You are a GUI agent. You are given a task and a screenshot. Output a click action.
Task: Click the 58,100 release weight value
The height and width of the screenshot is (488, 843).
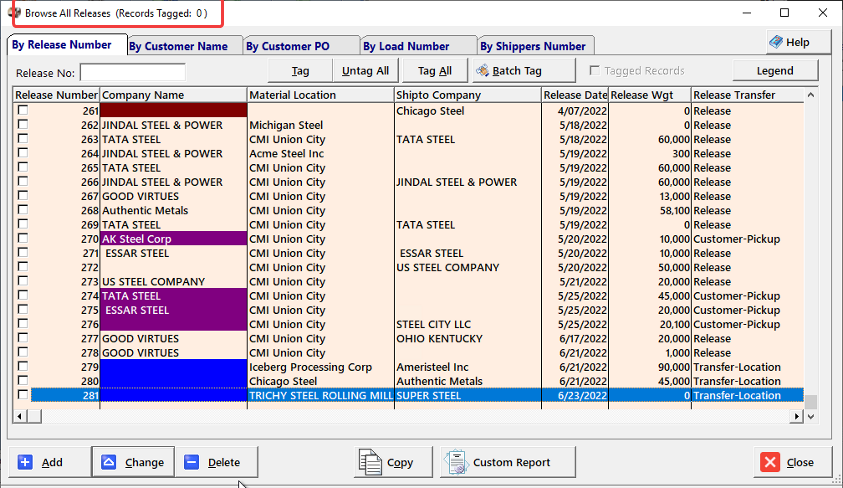click(x=675, y=210)
